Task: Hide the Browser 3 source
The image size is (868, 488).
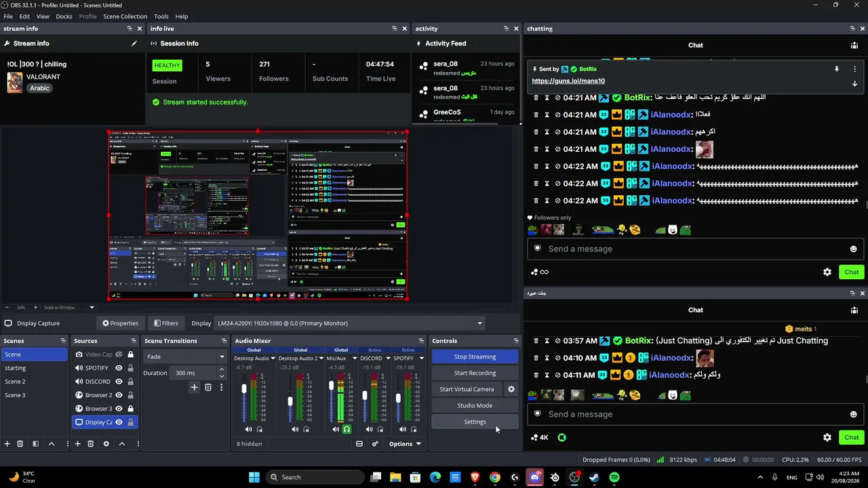Action: pyautogui.click(x=119, y=409)
